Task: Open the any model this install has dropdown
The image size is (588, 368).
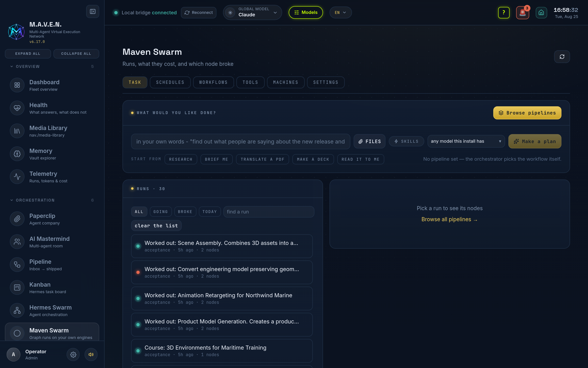Action: click(466, 141)
